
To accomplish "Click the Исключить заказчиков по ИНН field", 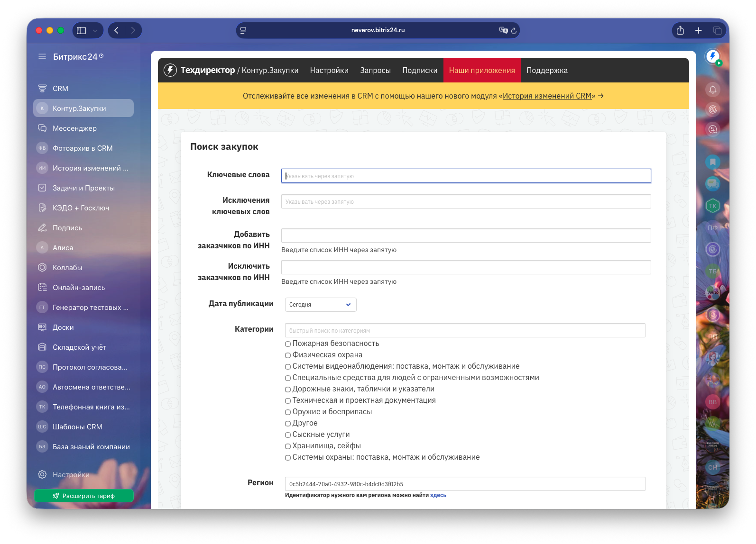I will click(466, 267).
